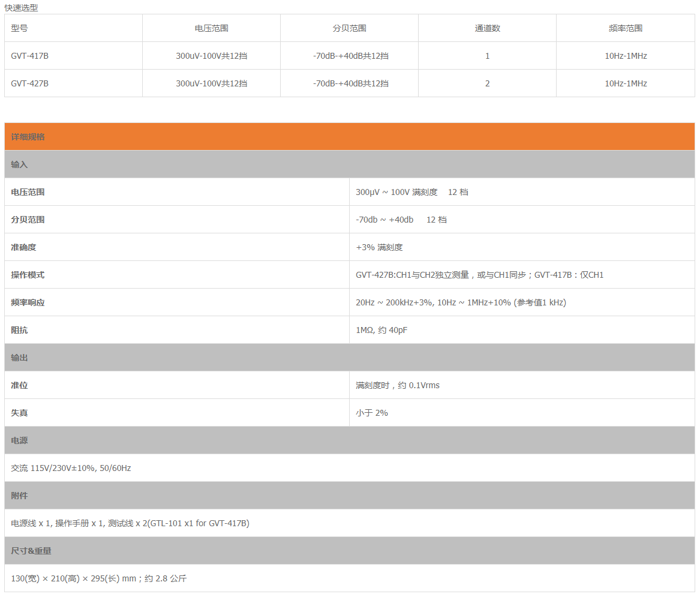Viewport: 700px width, 594px height.
Task: Click the 附件 section header
Action: (350, 496)
